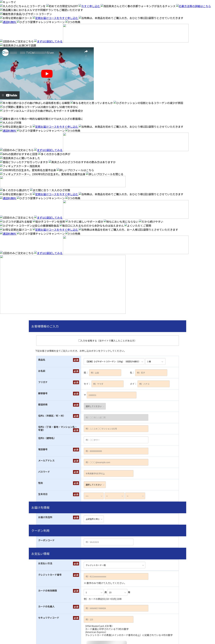Viewport: 215px width, 644px height.
Task: Open card expiry month dropdown
Action: tap(94, 592)
